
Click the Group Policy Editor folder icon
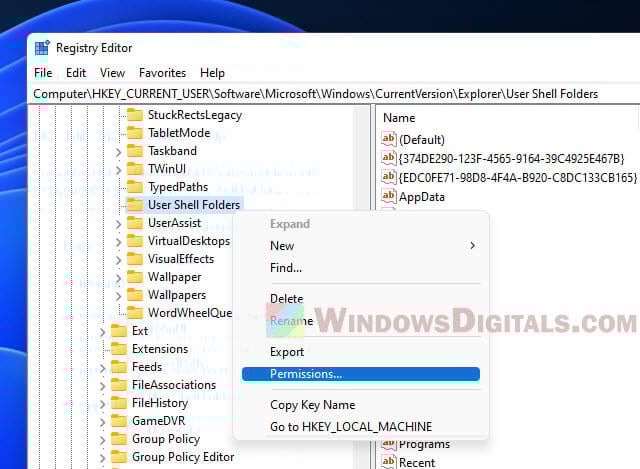click(x=119, y=457)
